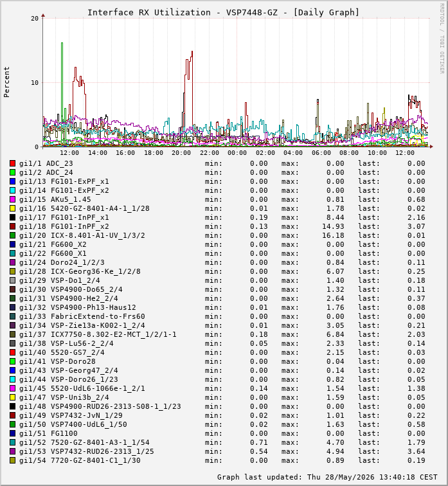Click the y-axis value 10 label

(x=35, y=83)
